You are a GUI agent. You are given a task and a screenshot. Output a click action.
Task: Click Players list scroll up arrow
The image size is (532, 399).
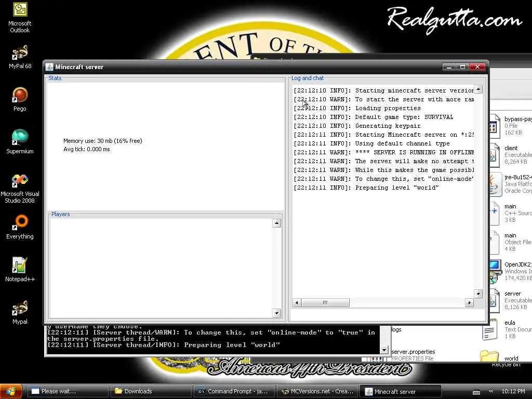[276, 223]
